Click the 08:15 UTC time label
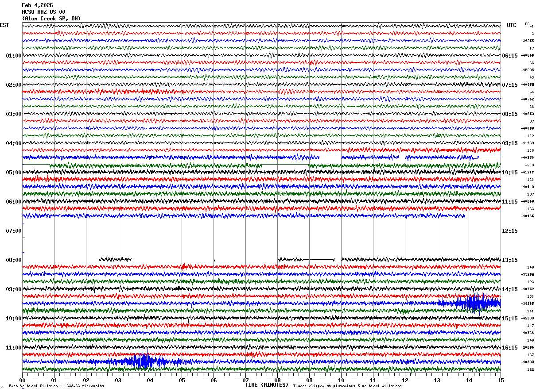This screenshot has height=392, width=536. (510, 114)
